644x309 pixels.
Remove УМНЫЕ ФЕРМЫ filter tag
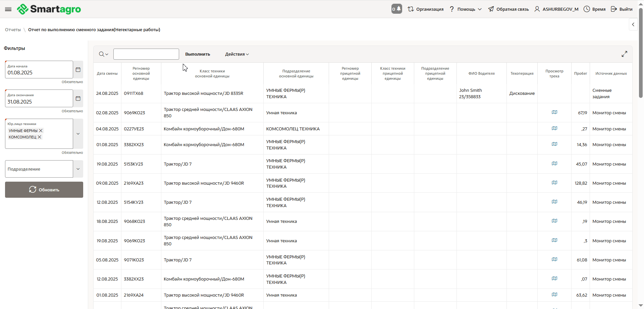coord(41,131)
